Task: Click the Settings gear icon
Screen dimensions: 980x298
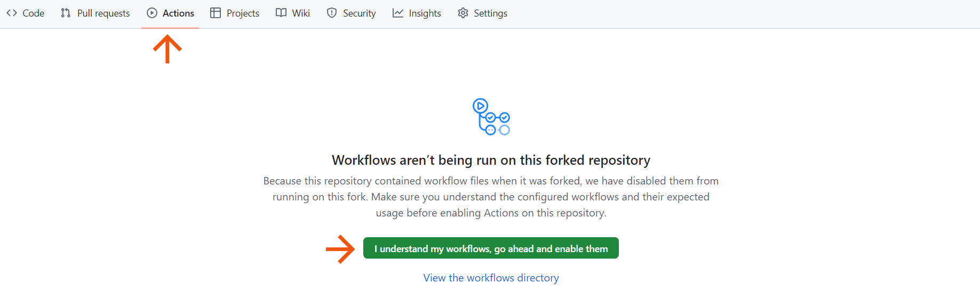Action: pos(463,13)
